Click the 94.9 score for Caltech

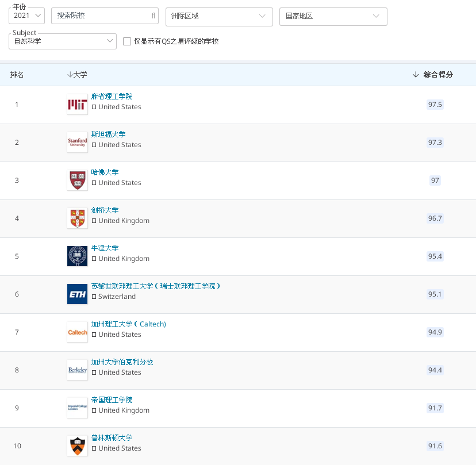click(435, 332)
